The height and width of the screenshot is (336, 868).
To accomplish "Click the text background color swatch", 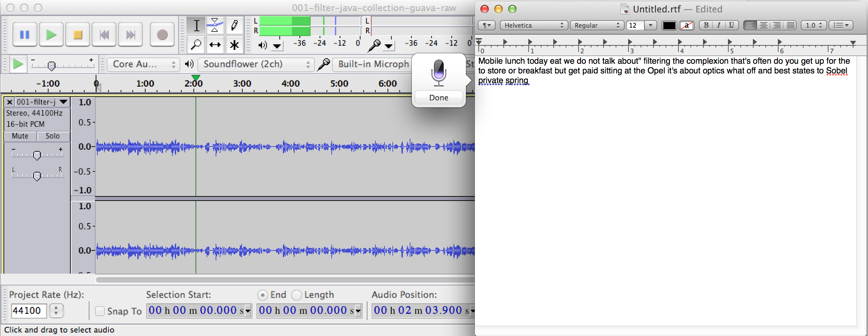I will tap(687, 26).
